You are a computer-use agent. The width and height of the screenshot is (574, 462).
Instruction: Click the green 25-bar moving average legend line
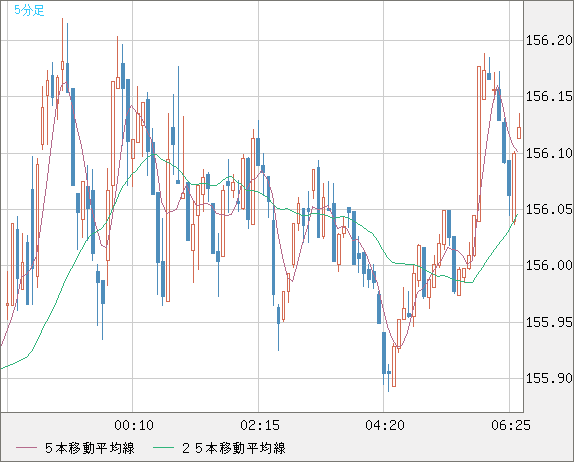(163, 448)
